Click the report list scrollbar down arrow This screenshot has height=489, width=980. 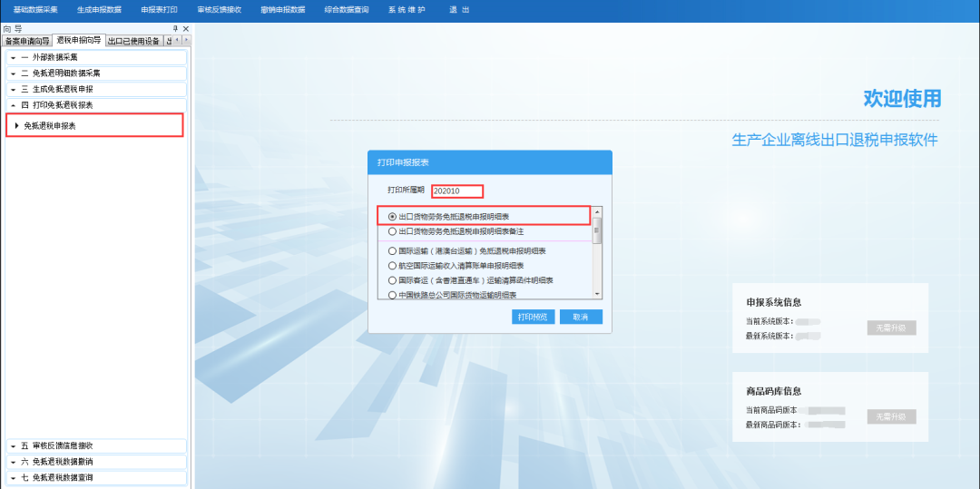597,294
